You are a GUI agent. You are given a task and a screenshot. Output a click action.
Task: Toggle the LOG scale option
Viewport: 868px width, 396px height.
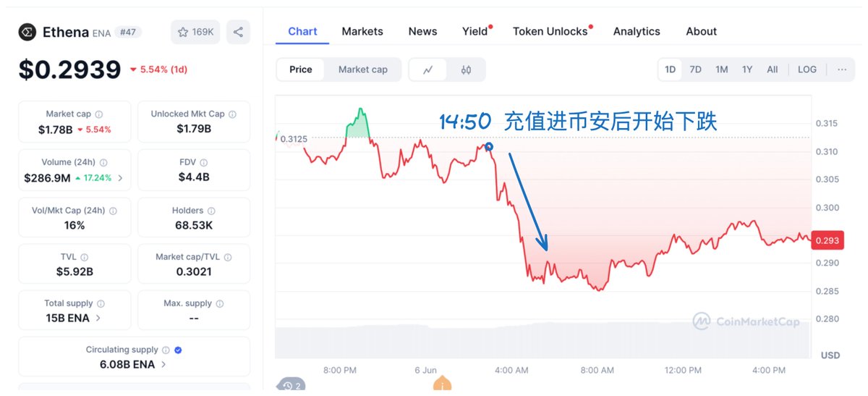pos(807,69)
